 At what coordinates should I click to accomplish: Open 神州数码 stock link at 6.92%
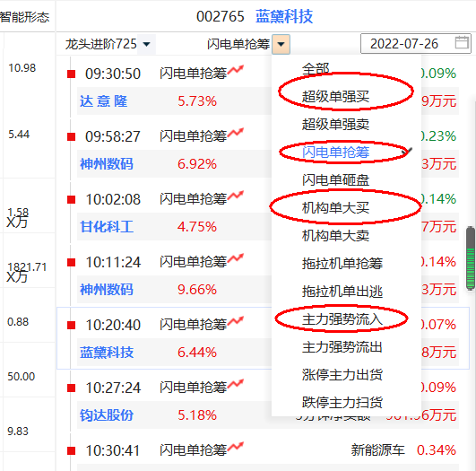point(107,164)
